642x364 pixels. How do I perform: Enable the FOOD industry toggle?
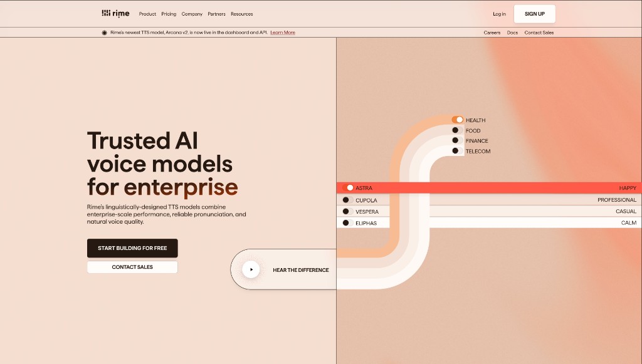457,130
